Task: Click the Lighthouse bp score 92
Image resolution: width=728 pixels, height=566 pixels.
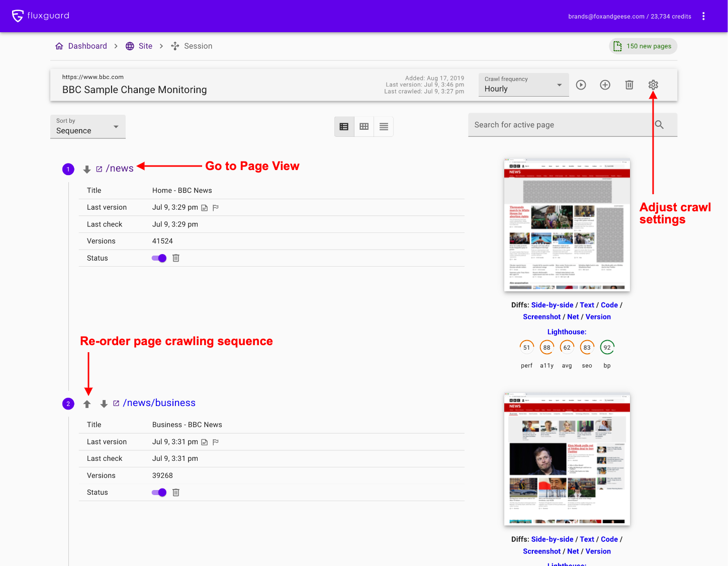Action: click(607, 348)
